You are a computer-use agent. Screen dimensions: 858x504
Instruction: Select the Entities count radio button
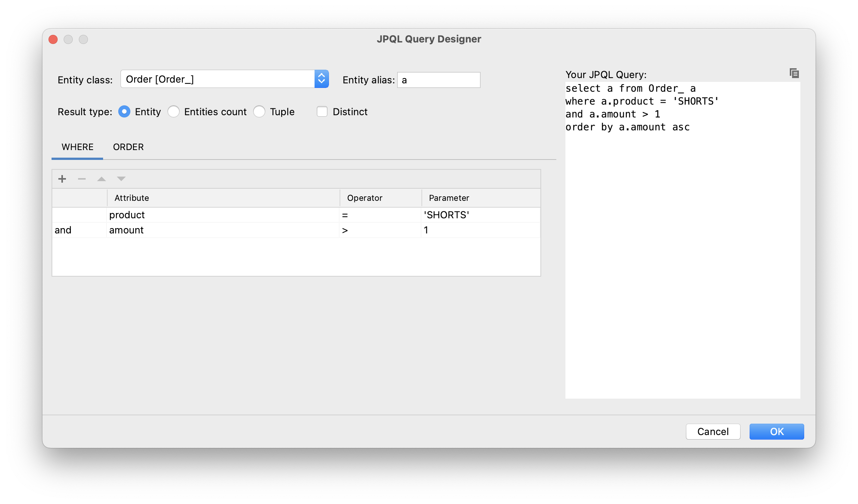[x=174, y=111]
